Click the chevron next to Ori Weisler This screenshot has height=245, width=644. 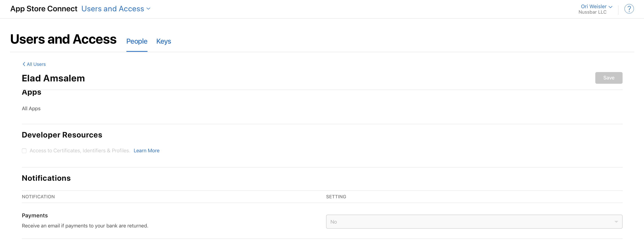pyautogui.click(x=610, y=7)
